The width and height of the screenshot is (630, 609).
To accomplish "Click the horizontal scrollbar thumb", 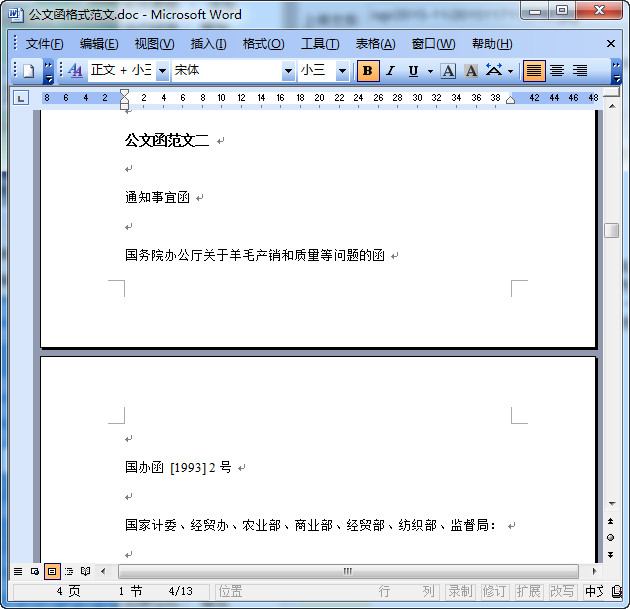I will (x=348, y=571).
